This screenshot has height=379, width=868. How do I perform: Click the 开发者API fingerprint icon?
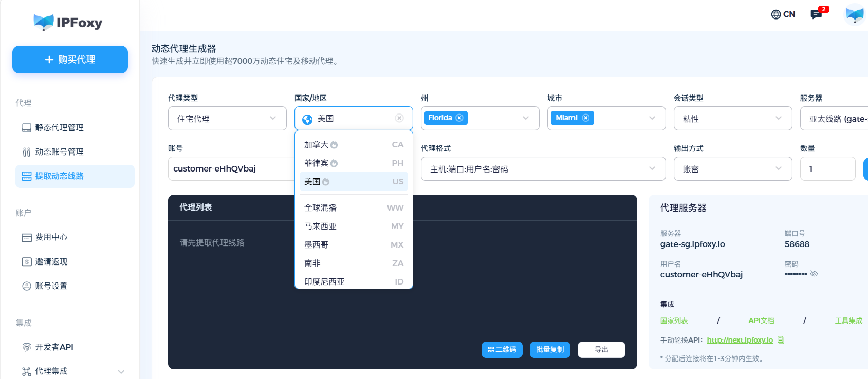(x=27, y=347)
